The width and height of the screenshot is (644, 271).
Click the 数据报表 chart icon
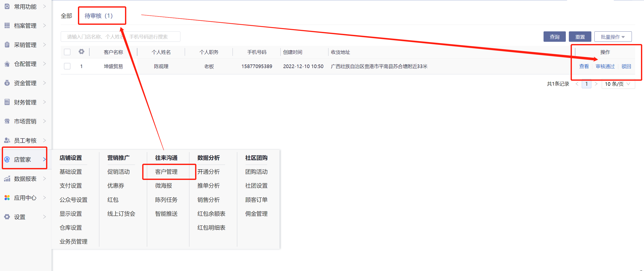(7, 179)
